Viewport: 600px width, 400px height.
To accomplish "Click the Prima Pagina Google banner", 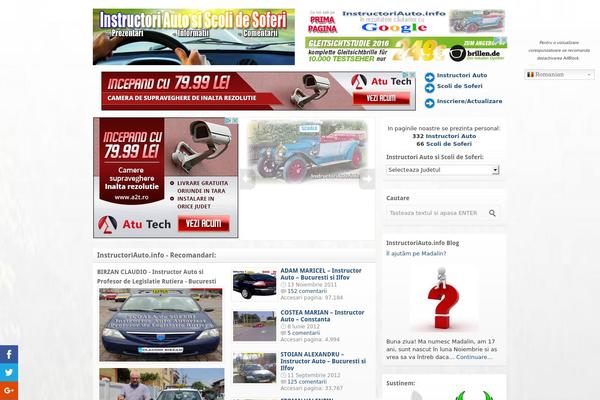I will 406,22.
